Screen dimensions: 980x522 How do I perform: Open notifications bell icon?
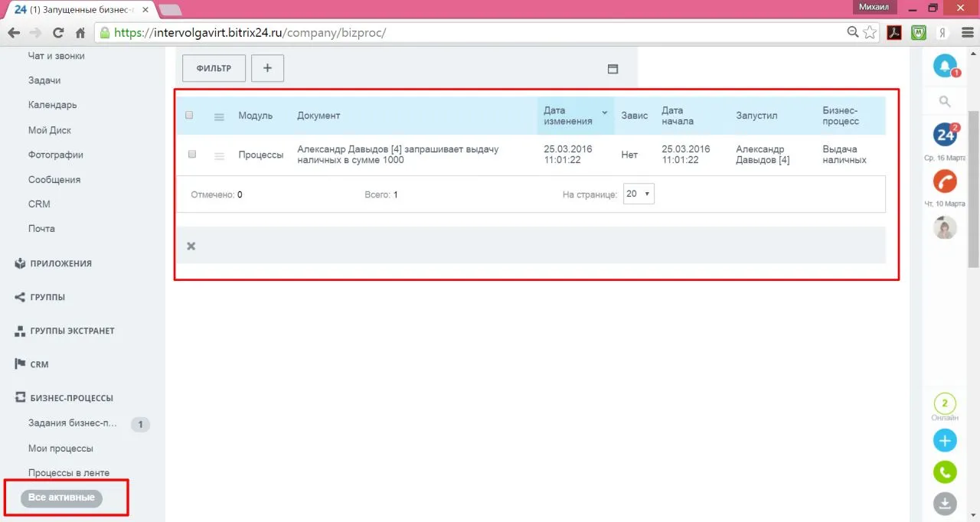[945, 66]
